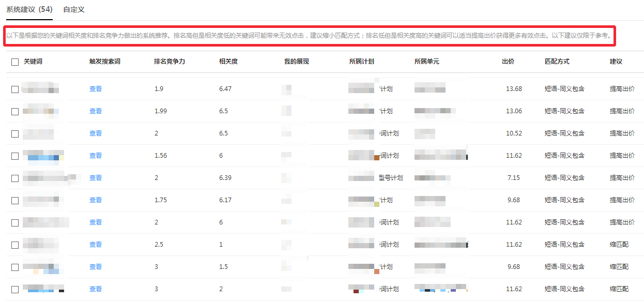Tick the checkbox for the 7.15 bid row

click(x=15, y=178)
